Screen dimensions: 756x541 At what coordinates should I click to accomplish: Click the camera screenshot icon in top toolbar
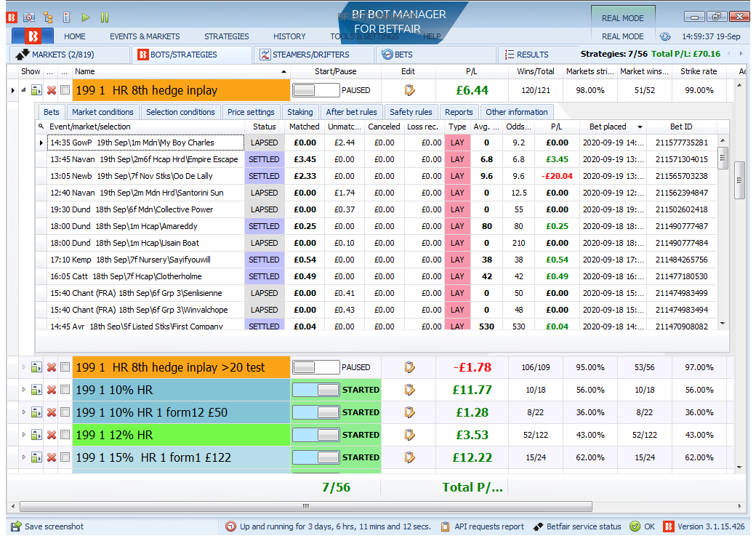[x=29, y=18]
